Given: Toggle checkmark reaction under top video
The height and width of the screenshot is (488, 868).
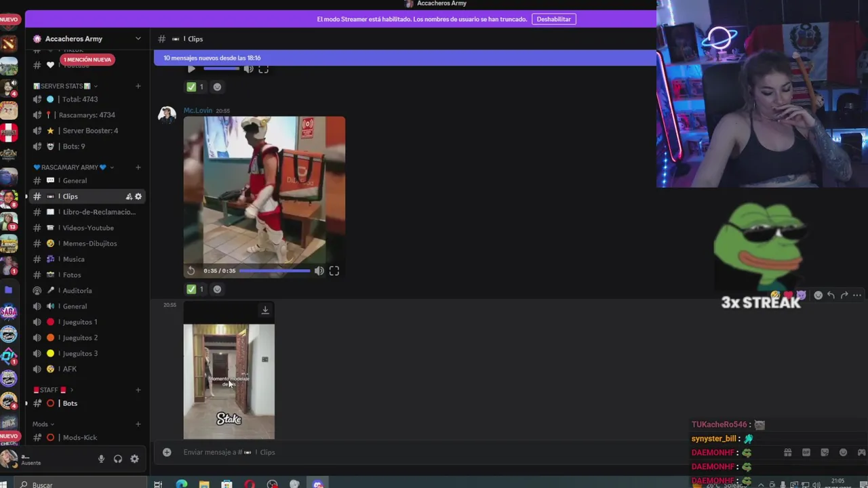Looking at the screenshot, I should [x=196, y=87].
